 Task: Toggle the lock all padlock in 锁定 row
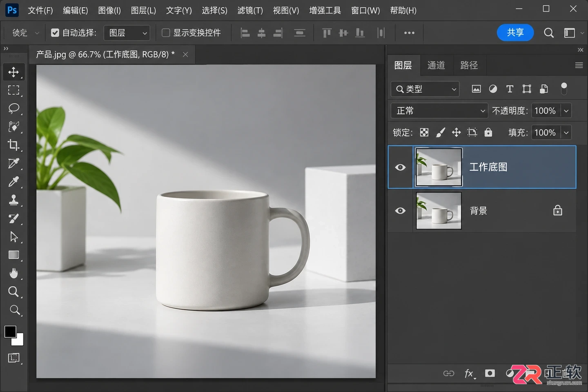click(x=488, y=132)
